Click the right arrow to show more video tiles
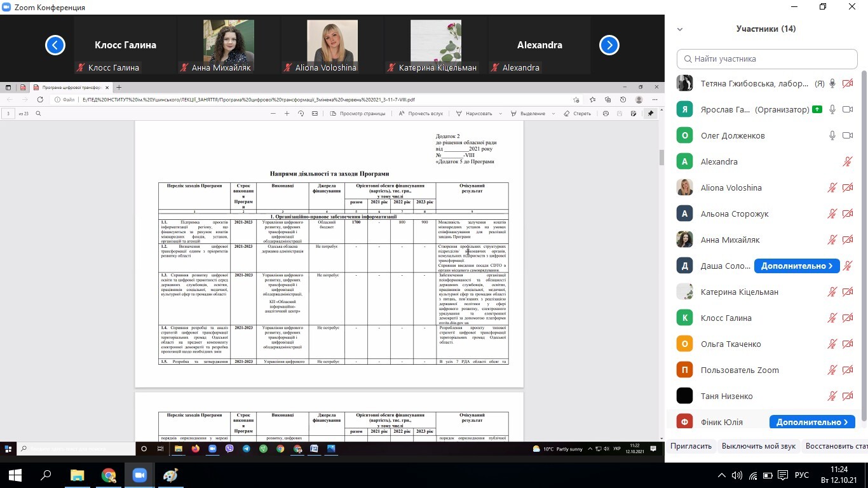This screenshot has height=488, width=868. (609, 45)
